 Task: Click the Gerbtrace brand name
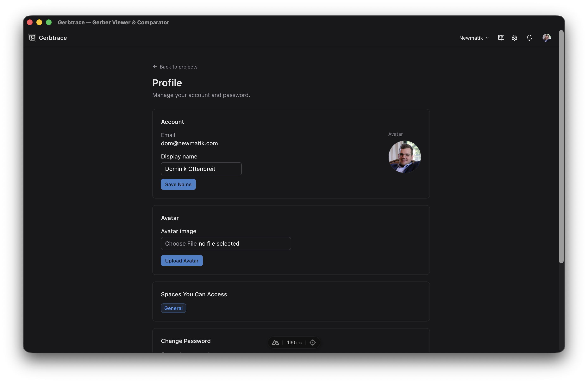pos(53,38)
